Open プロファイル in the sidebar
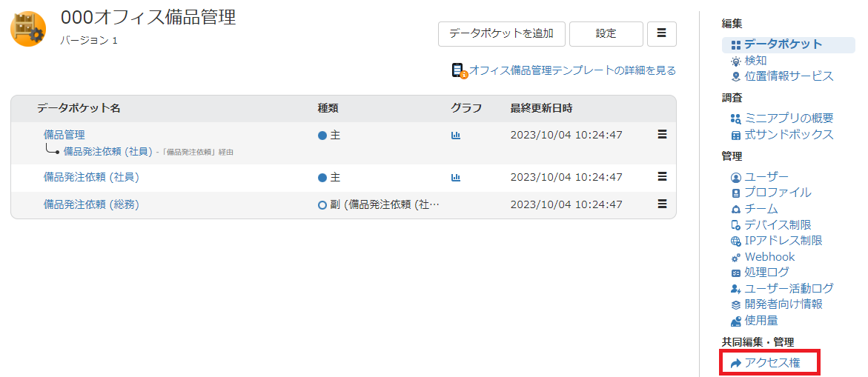Image resolution: width=868 pixels, height=377 pixels. click(x=778, y=193)
